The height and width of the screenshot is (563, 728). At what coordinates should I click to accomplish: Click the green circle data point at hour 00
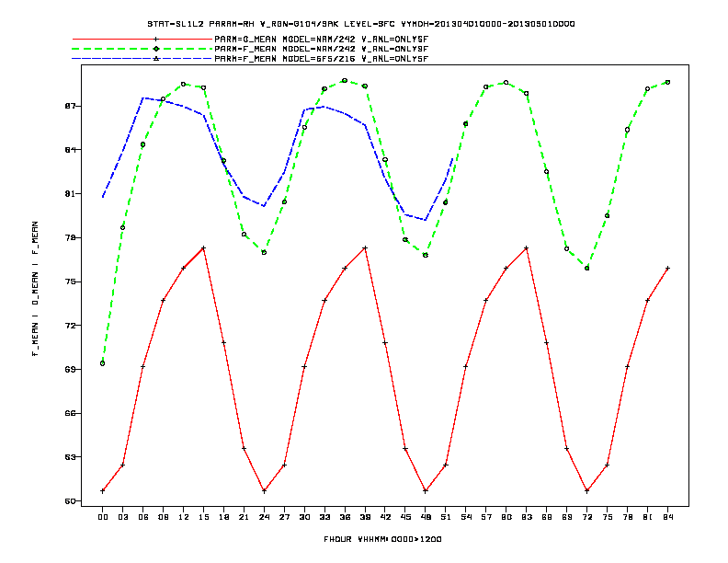[x=103, y=363]
